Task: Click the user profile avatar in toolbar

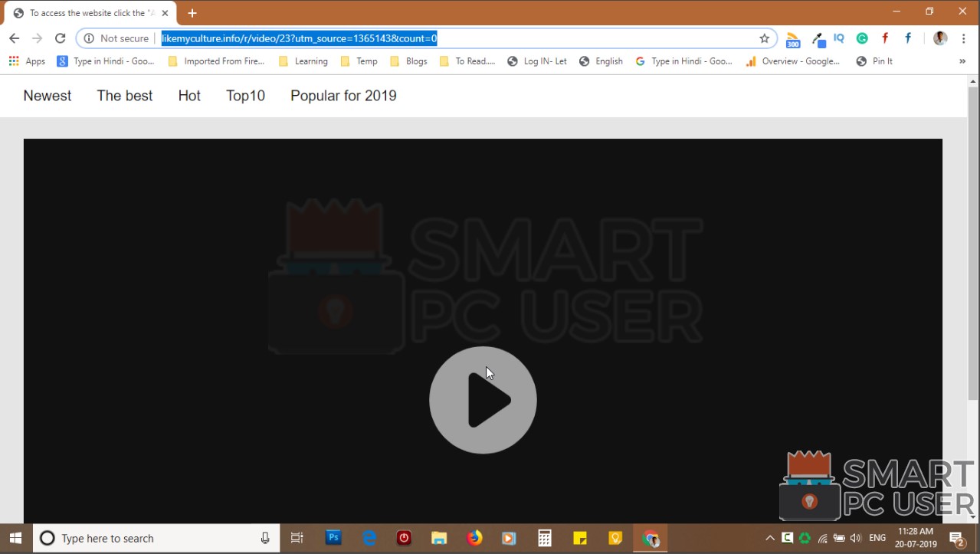Action: 940,38
